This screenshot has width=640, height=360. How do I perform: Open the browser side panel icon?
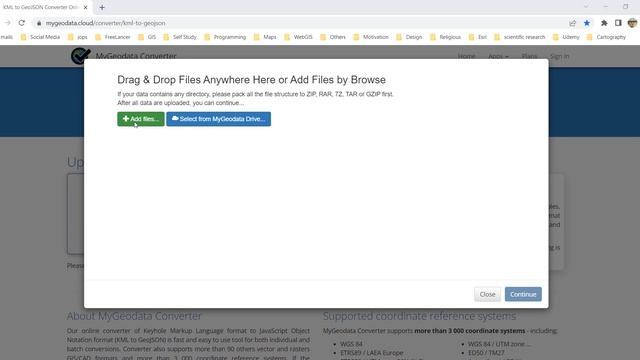click(618, 23)
